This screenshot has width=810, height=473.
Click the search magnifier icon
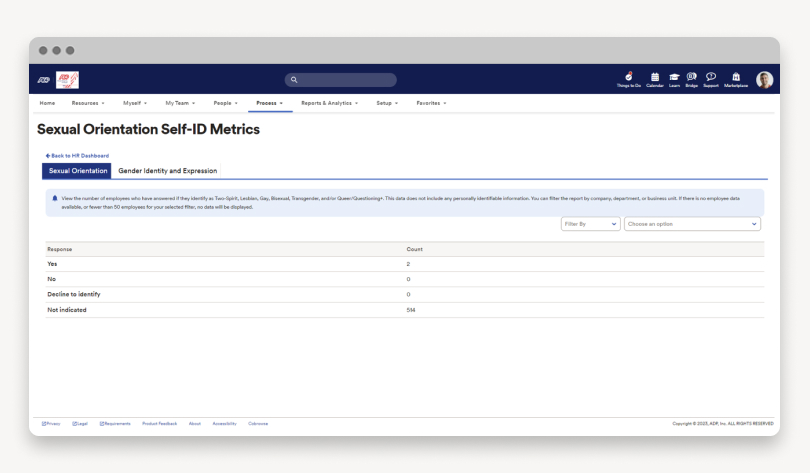(294, 80)
